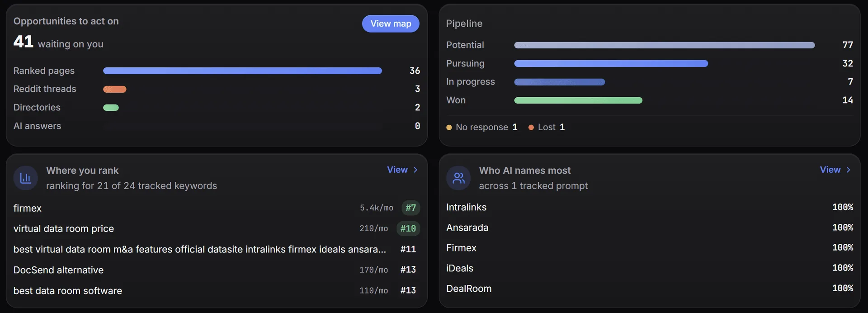Viewport: 868px width, 313px height.
Task: Open View link in Who AI names most
Action: point(830,170)
